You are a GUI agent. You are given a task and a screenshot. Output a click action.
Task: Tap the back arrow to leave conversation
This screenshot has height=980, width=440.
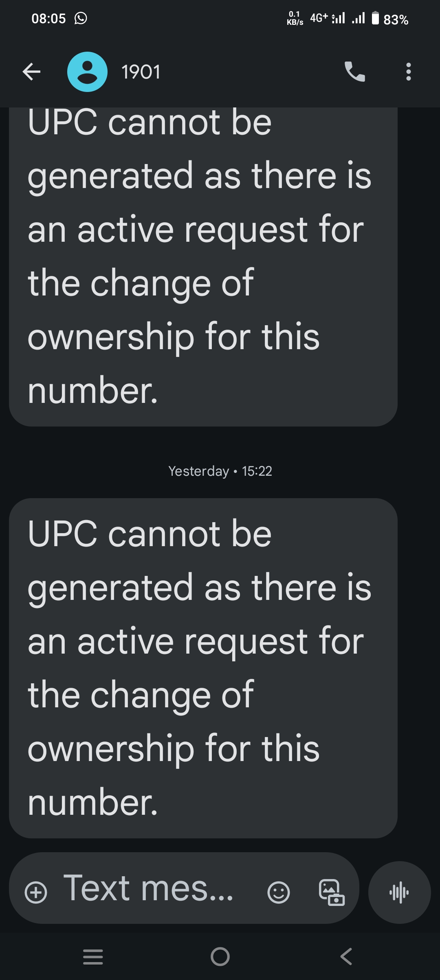(x=31, y=72)
